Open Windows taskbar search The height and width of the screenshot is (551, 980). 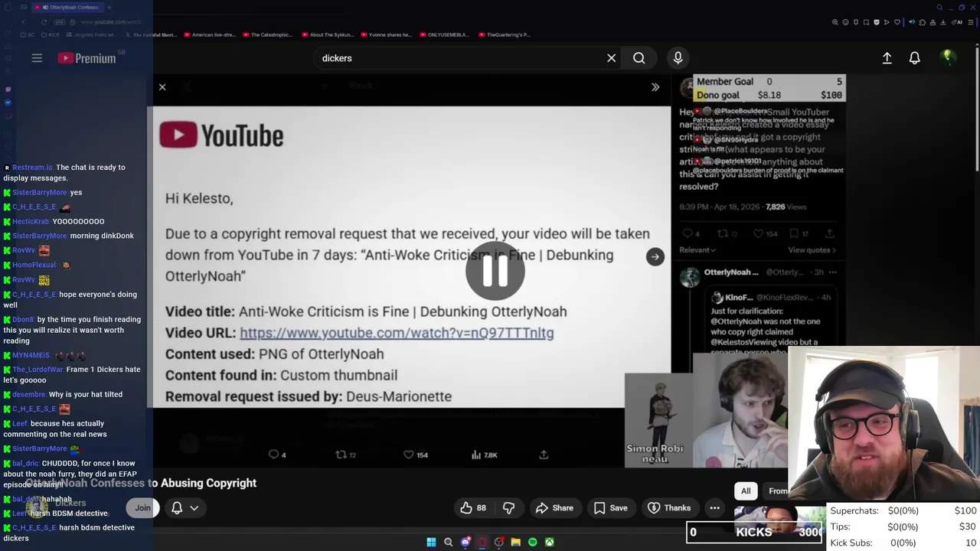pos(448,542)
